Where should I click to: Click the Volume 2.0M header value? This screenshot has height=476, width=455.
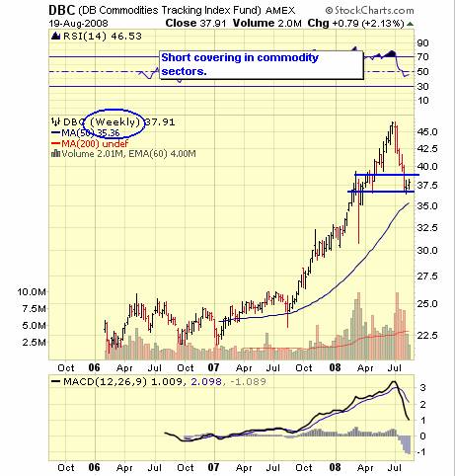[267, 23]
